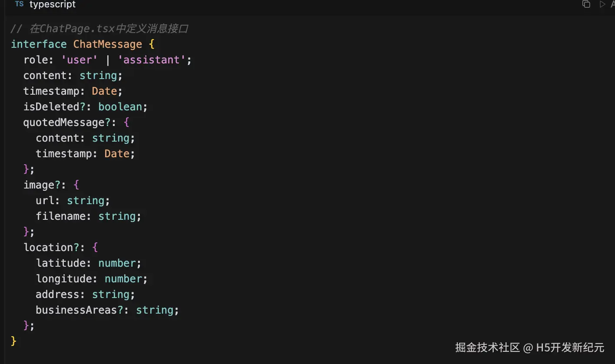Click the interface keyword
The height and width of the screenshot is (364, 615).
[39, 44]
